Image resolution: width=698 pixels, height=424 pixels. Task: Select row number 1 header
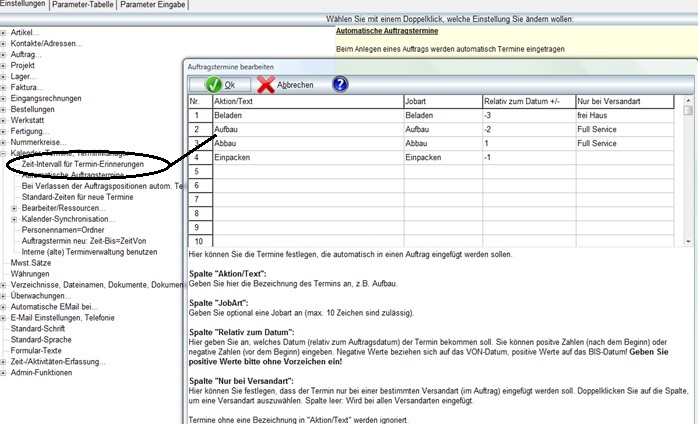point(200,115)
